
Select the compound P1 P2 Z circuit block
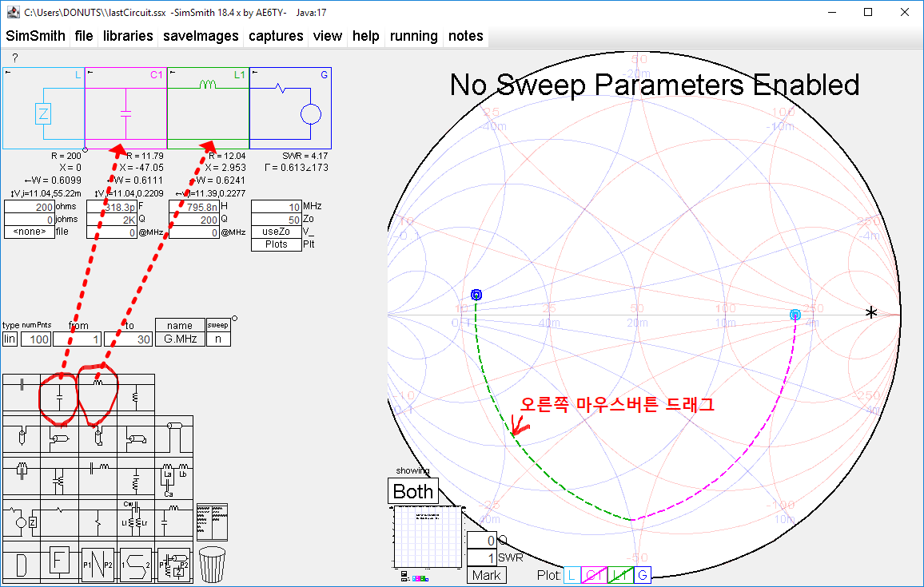tap(173, 564)
